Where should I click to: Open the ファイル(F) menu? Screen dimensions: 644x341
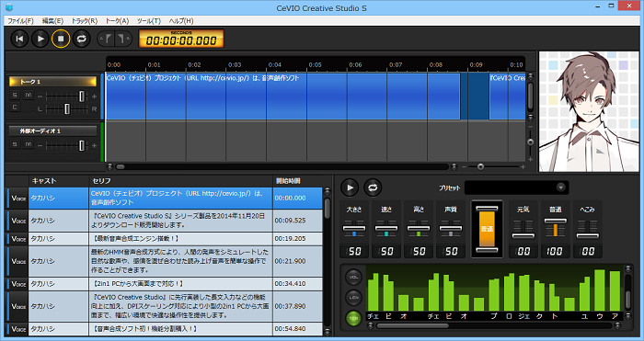(x=20, y=20)
